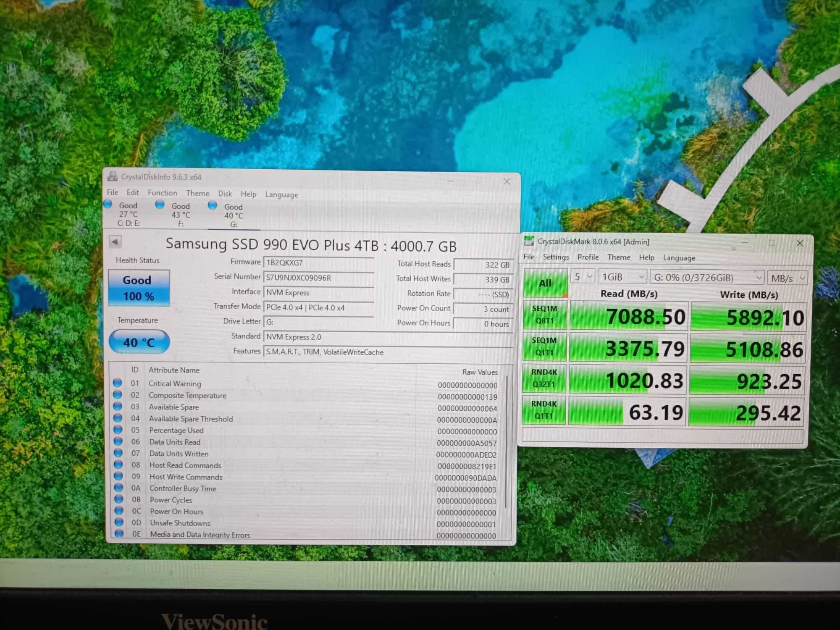
Task: Click the Power On Count value 3 count
Action: (483, 309)
